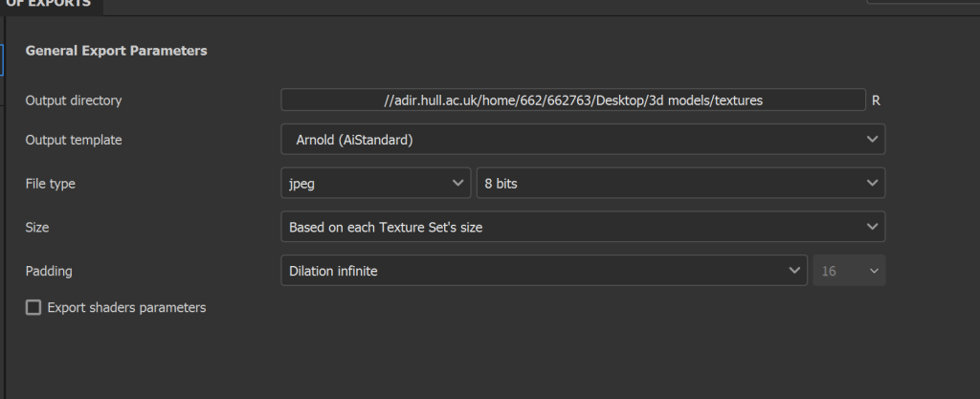Switch to the partially visible EXPORTS tab

[50, 5]
